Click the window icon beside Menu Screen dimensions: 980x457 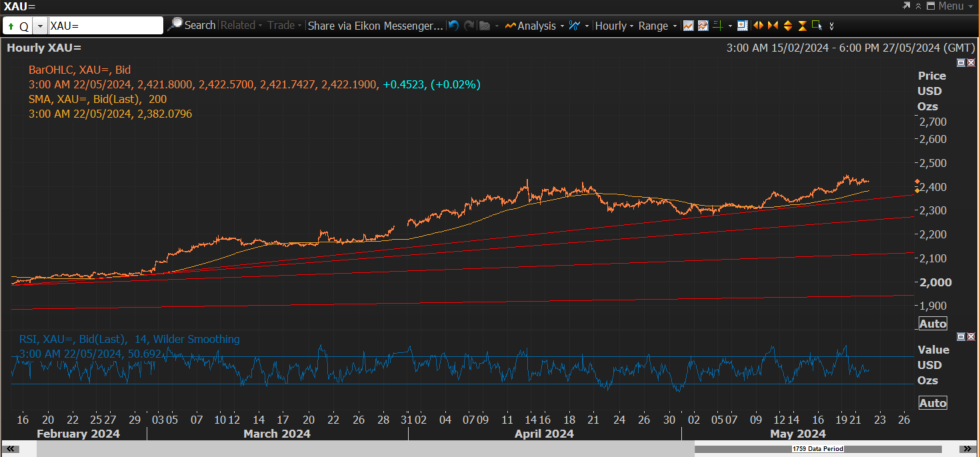coord(931,6)
